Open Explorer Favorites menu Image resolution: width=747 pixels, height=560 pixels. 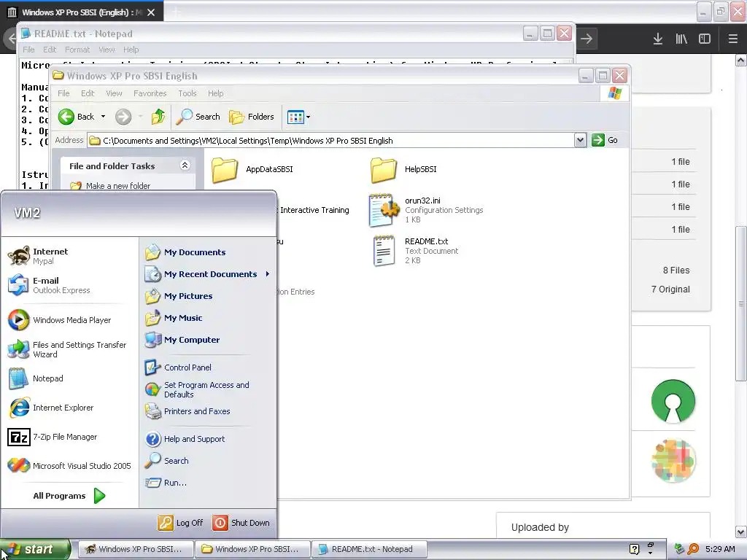pos(150,93)
